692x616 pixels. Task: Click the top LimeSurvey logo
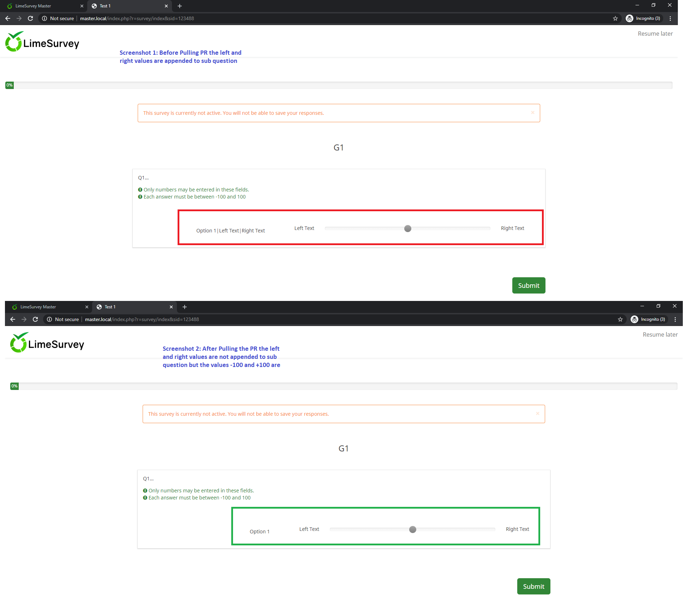pyautogui.click(x=42, y=42)
